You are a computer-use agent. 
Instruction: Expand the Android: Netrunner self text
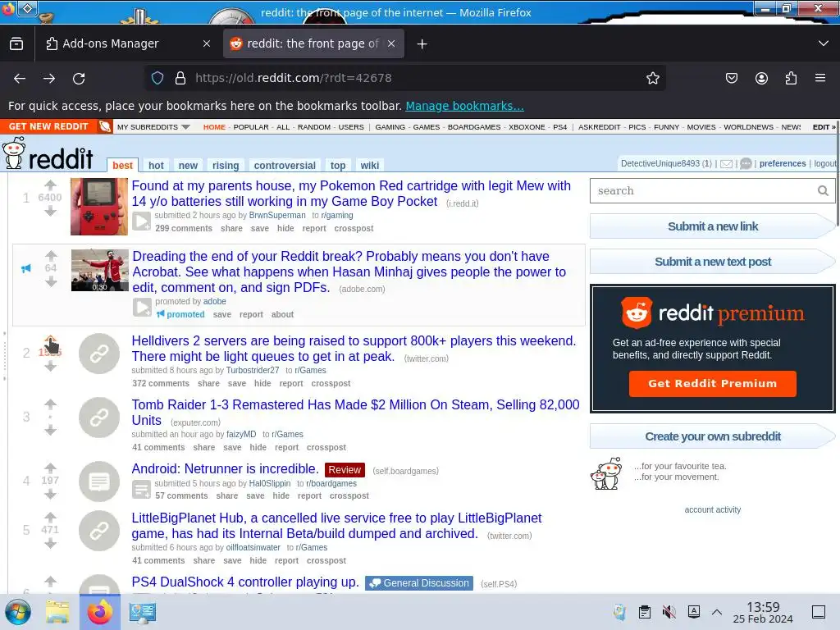click(x=142, y=489)
